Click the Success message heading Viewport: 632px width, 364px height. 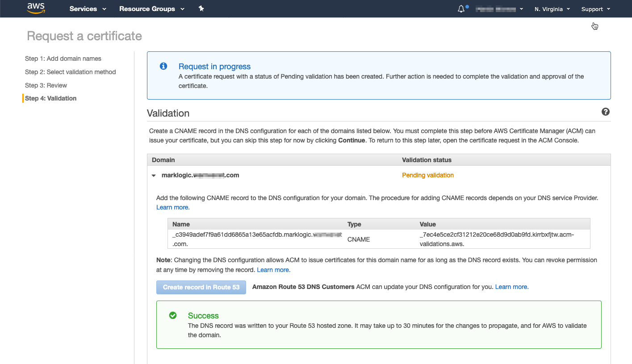tap(203, 316)
